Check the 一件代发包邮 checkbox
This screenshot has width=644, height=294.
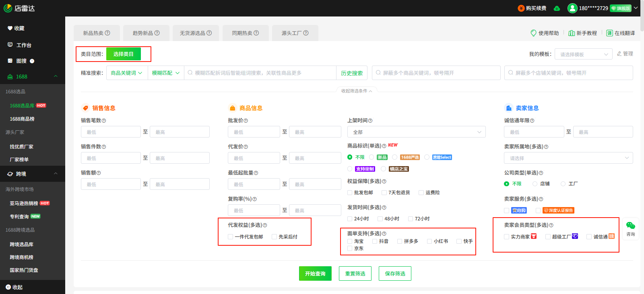coord(231,237)
